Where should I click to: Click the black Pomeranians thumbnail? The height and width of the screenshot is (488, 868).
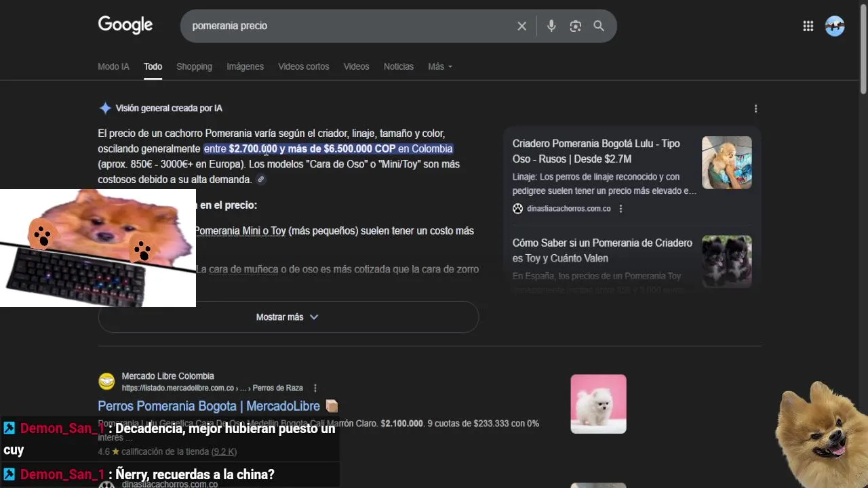[x=726, y=261]
